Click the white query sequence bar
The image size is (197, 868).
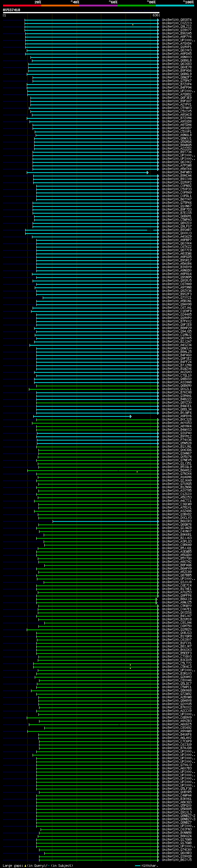[x=81, y=13]
